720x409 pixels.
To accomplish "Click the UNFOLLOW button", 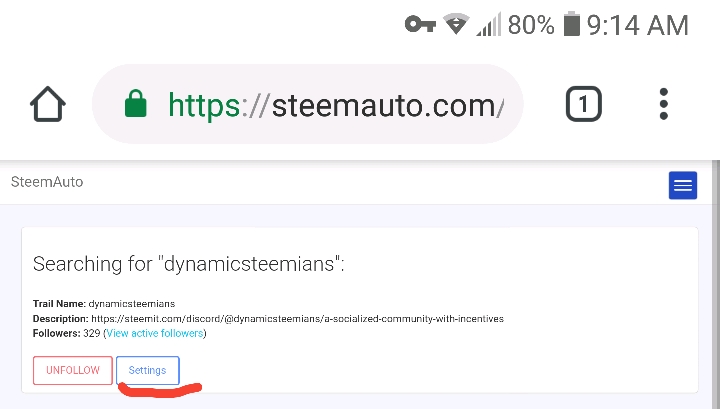I will coord(73,370).
